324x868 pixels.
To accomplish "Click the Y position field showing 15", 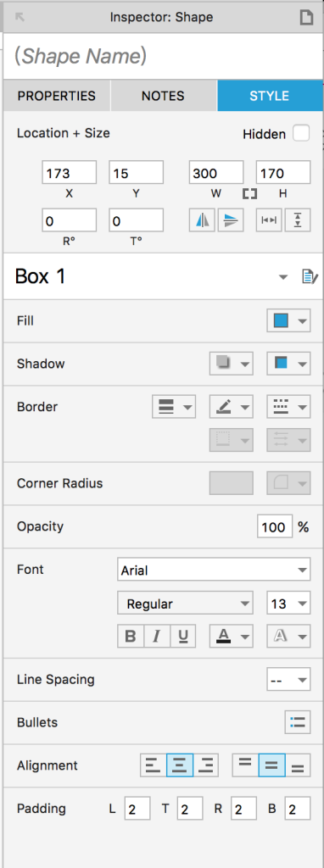I will pyautogui.click(x=137, y=173).
